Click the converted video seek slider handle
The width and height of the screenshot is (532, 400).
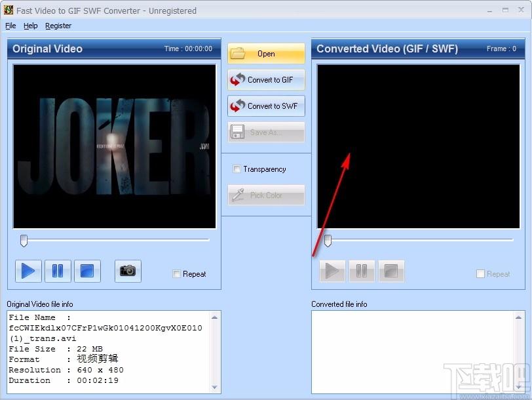pyautogui.click(x=328, y=241)
